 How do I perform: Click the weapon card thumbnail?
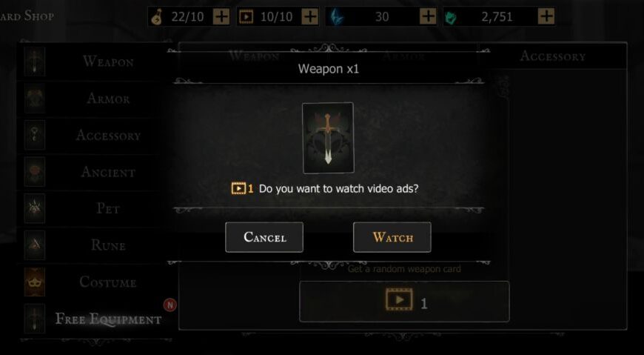tap(328, 138)
